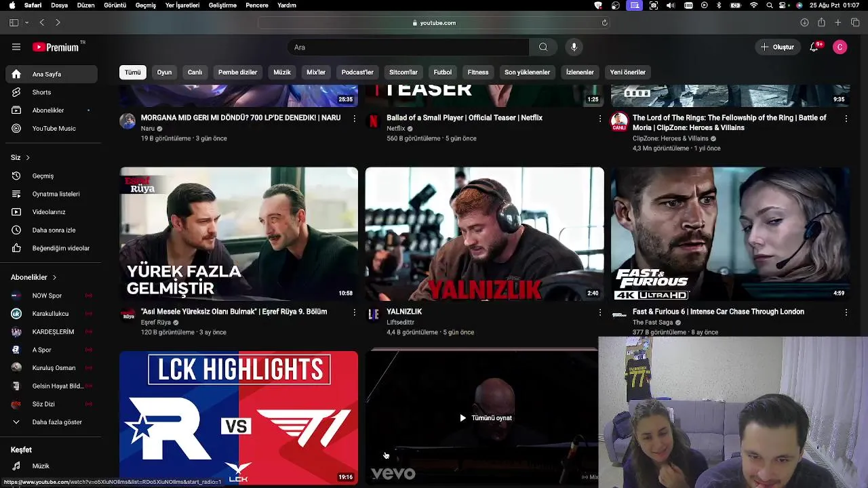The width and height of the screenshot is (868, 488).
Task: Click the search magnifier button
Action: [543, 47]
